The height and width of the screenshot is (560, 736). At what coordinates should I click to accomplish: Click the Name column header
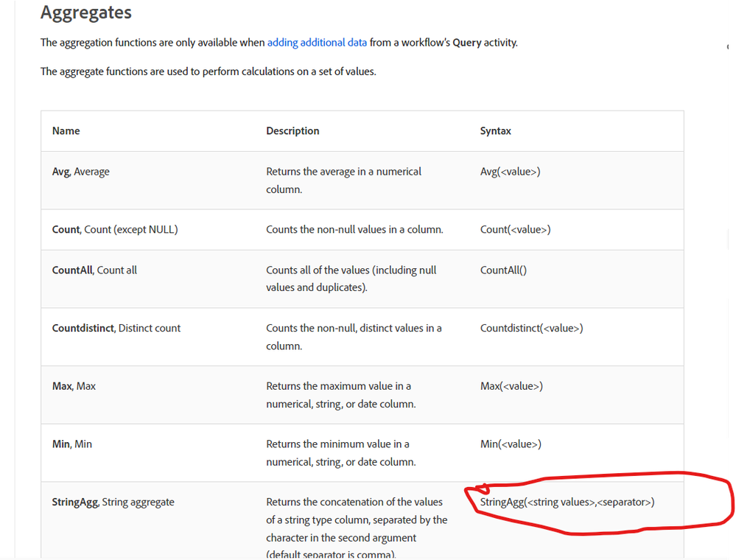pyautogui.click(x=66, y=131)
